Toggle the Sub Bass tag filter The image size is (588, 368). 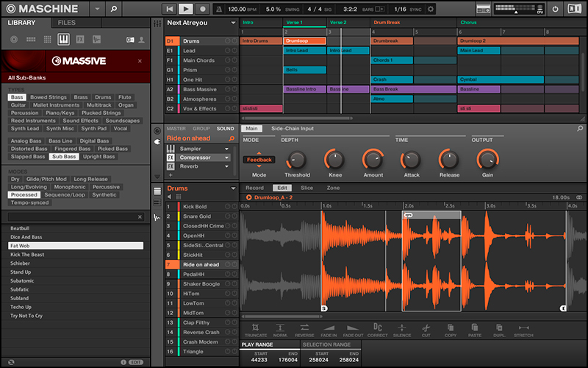pyautogui.click(x=64, y=156)
